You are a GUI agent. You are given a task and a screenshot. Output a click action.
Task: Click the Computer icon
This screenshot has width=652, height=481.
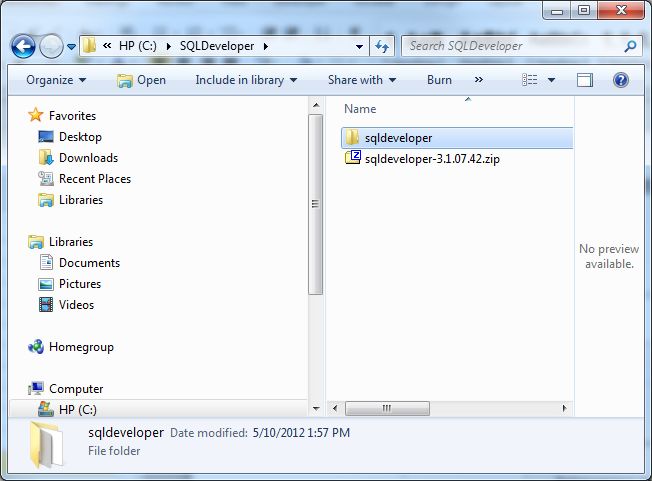pyautogui.click(x=36, y=388)
